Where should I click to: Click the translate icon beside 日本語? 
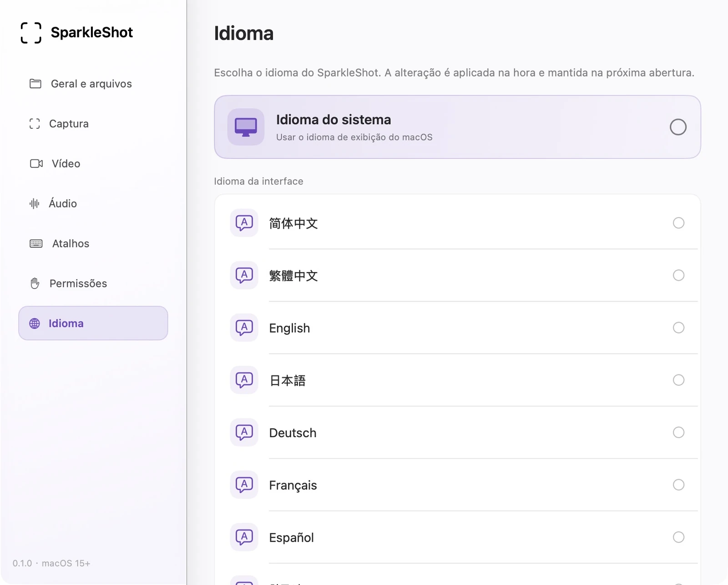(244, 380)
